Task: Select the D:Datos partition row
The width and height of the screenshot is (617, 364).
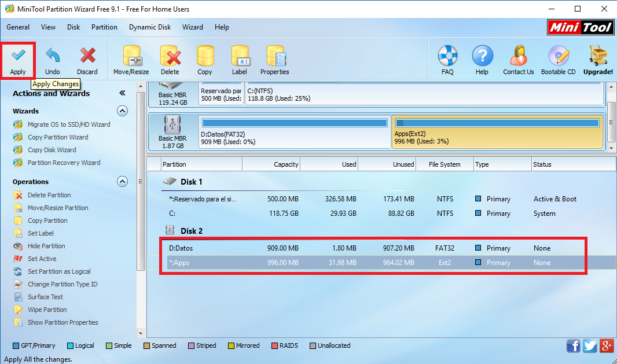Action: (x=381, y=248)
